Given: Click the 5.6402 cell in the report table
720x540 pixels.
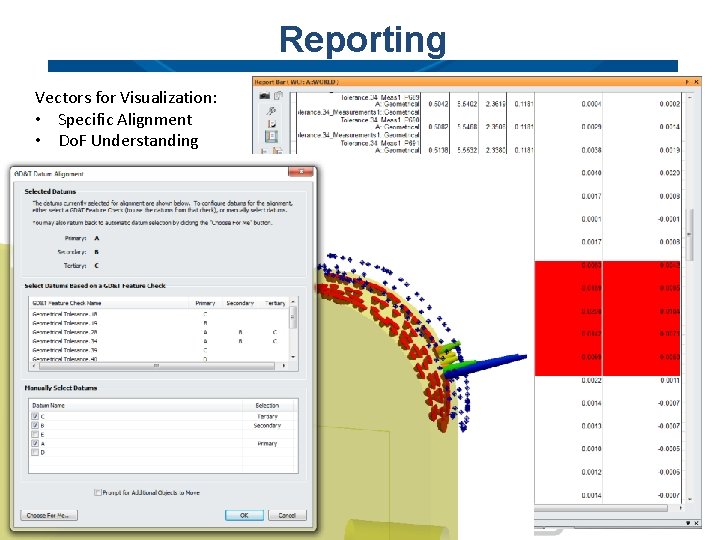Looking at the screenshot, I should coord(467,104).
